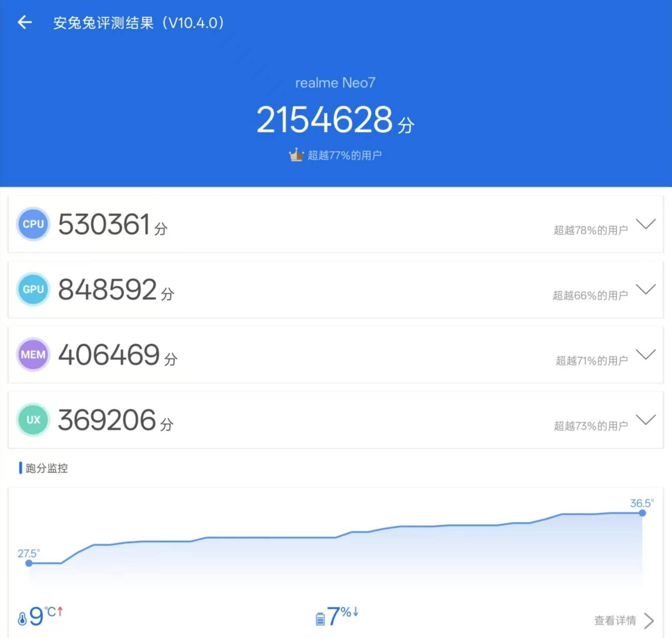Click the 7% battery drop value
672x638 pixels.
[342, 616]
